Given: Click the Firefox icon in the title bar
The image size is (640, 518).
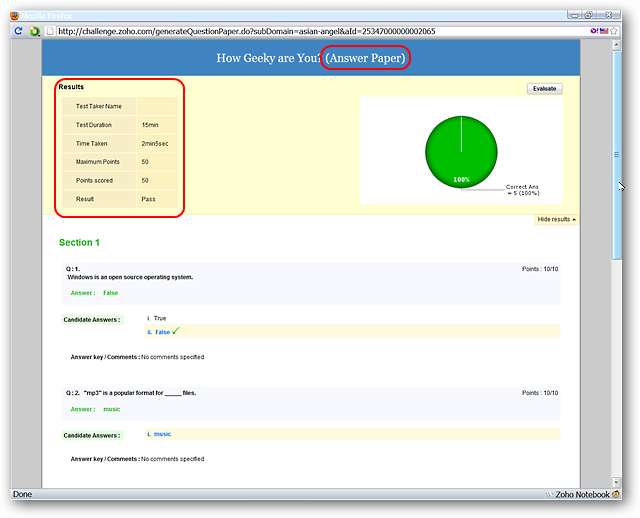Looking at the screenshot, I should pyautogui.click(x=14, y=16).
